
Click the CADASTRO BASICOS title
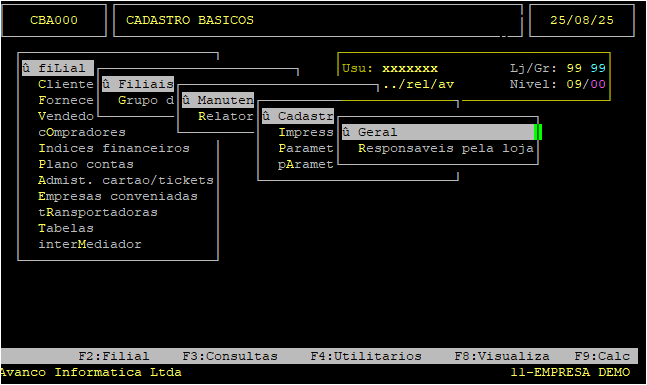[190, 20]
